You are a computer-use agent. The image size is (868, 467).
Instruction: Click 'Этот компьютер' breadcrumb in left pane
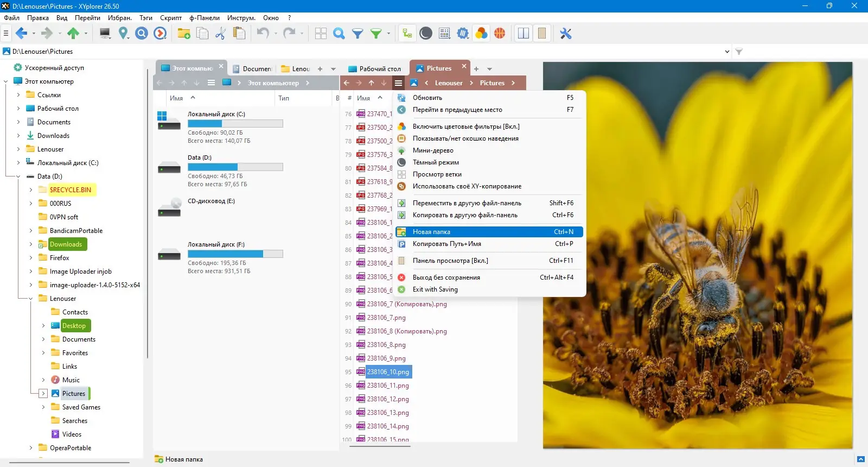[x=273, y=83]
